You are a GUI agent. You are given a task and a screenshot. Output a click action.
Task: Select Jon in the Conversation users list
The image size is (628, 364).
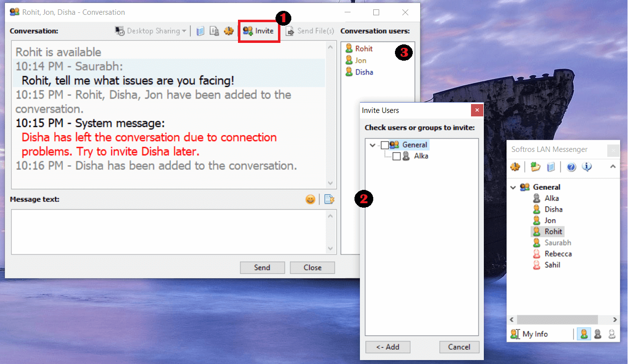[x=355, y=61]
